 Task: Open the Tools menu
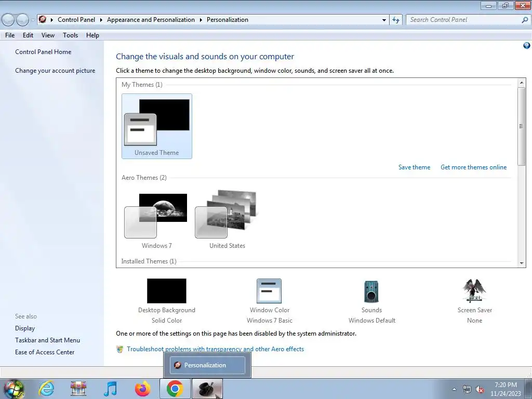coord(70,35)
